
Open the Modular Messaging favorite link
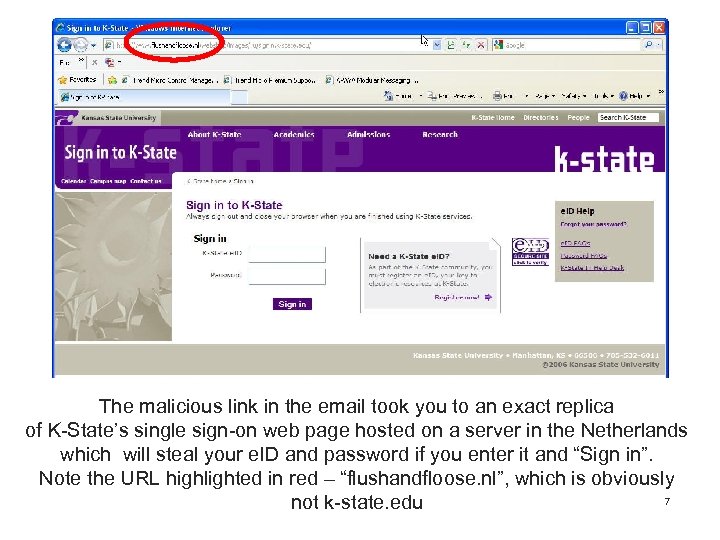point(372,80)
